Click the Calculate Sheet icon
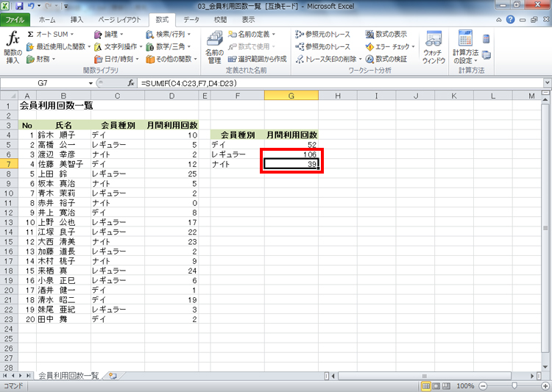The height and width of the screenshot is (392, 552). pos(486,55)
